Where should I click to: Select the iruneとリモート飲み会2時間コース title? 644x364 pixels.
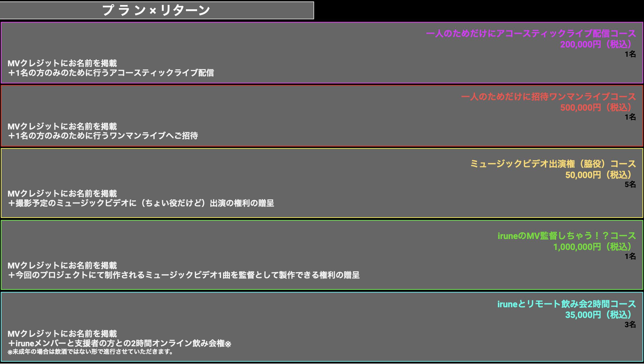tap(566, 304)
